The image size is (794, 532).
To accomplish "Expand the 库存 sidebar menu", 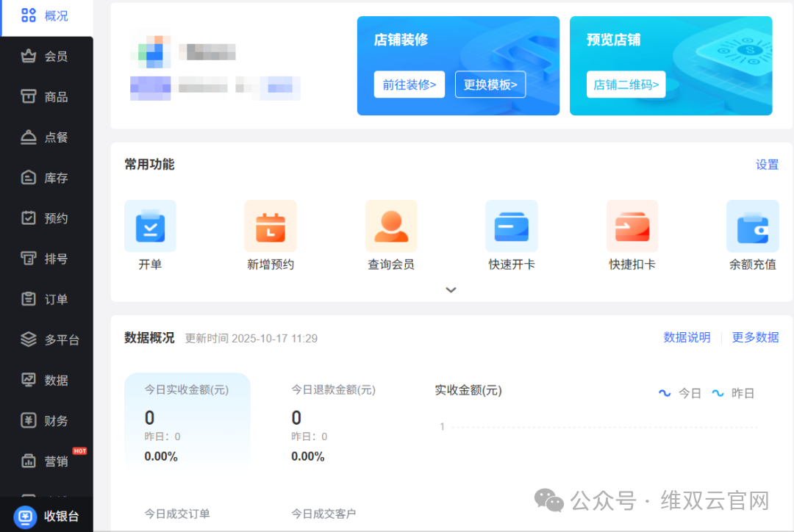I will point(46,177).
